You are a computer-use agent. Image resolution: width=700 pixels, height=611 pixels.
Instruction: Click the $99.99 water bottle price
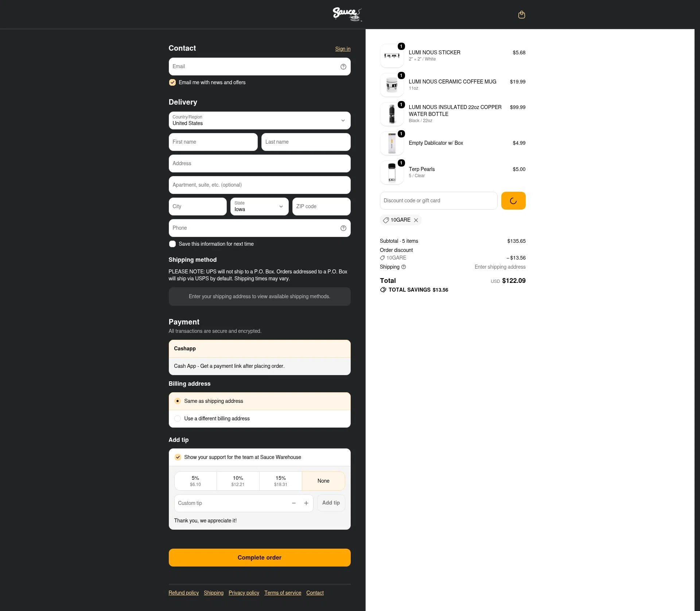pyautogui.click(x=518, y=107)
